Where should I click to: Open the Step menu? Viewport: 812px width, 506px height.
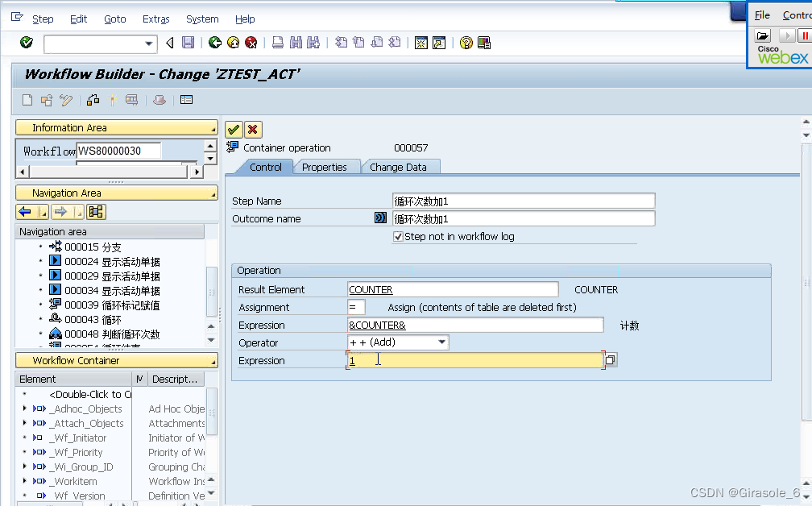click(43, 19)
